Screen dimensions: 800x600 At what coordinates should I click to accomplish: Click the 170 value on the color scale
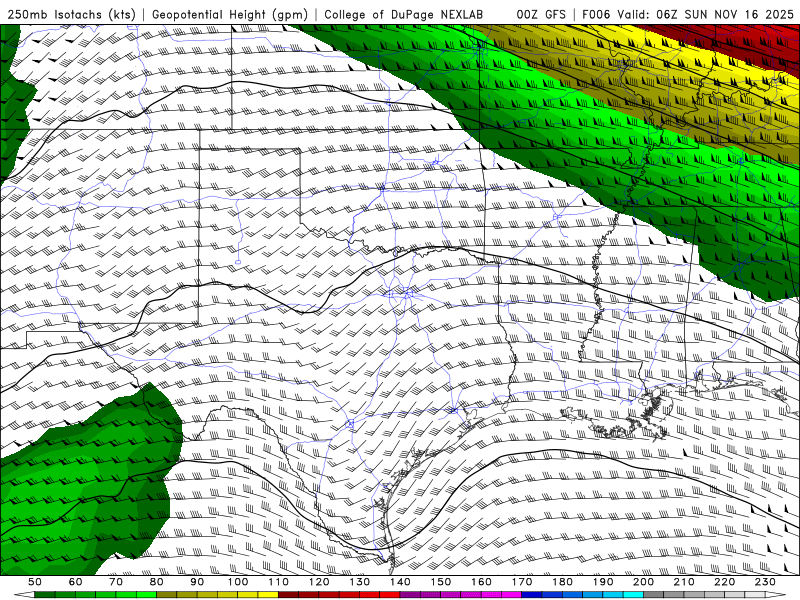522,582
